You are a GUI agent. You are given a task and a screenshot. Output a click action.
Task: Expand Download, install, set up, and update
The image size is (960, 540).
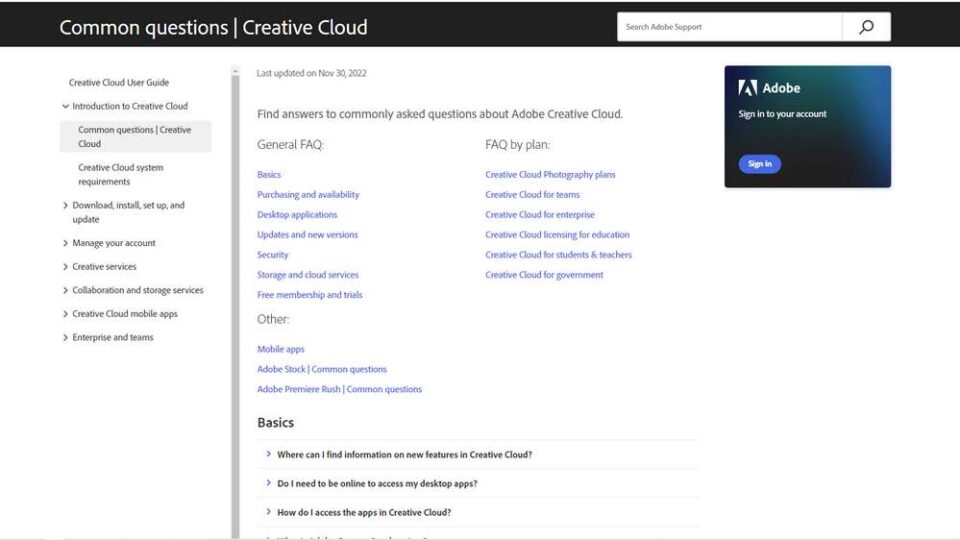[66, 206]
